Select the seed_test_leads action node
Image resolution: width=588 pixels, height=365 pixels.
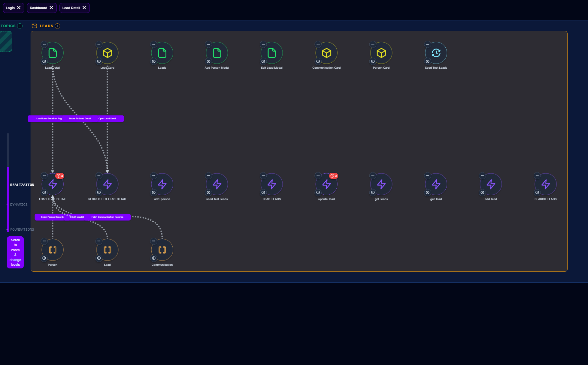click(x=217, y=184)
